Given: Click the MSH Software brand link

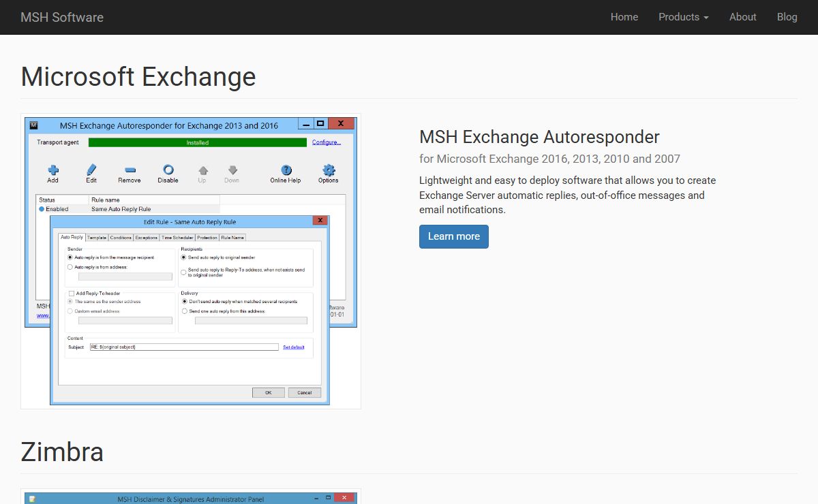Looking at the screenshot, I should [62, 17].
